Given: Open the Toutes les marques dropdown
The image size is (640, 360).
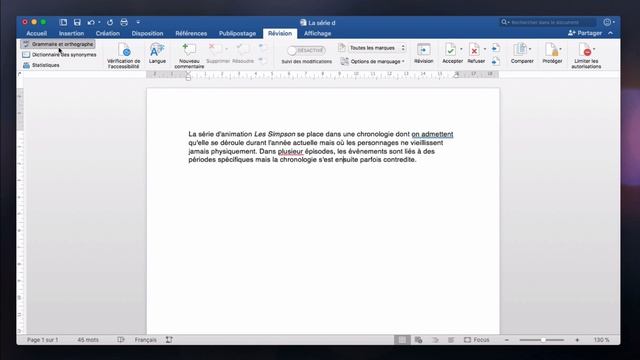Looking at the screenshot, I should pyautogui.click(x=377, y=48).
